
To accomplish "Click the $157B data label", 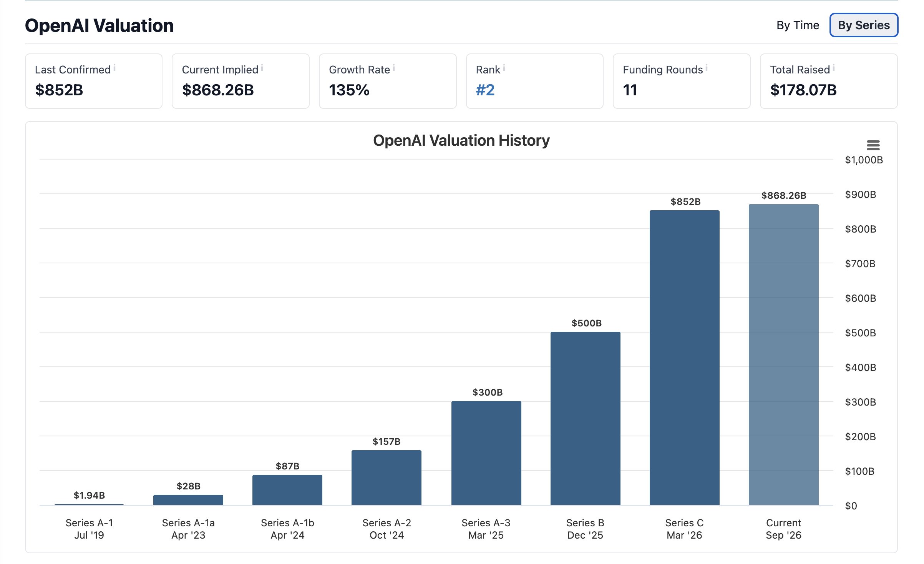I will coord(387,441).
